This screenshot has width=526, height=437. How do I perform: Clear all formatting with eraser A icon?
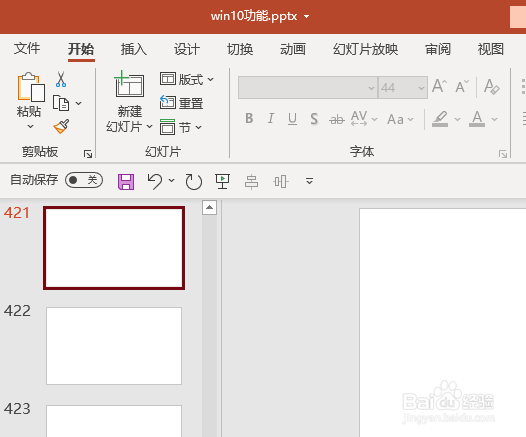492,87
